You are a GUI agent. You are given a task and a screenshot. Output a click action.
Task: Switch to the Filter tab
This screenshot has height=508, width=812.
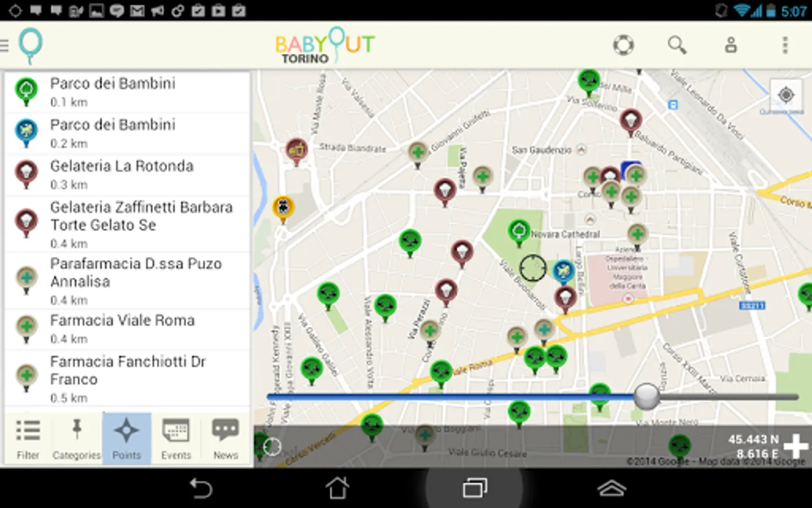(x=28, y=439)
